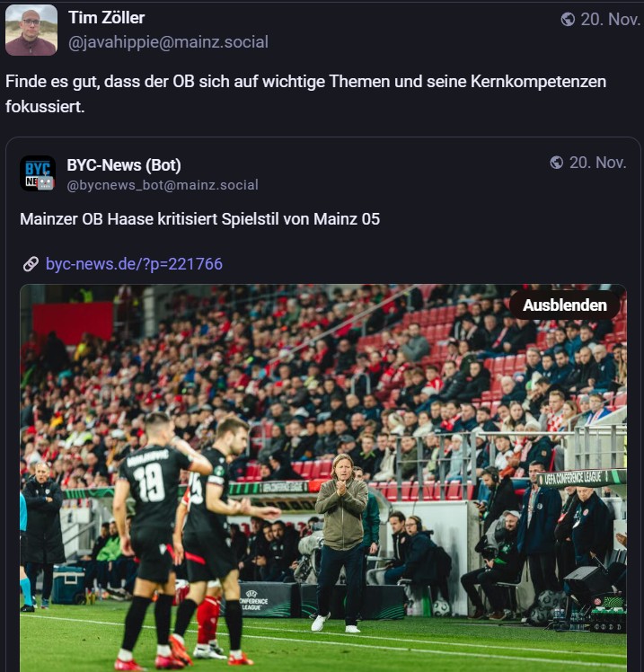Open the football match photo attachment
Image resolution: width=644 pixels, height=672 pixels.
323,478
